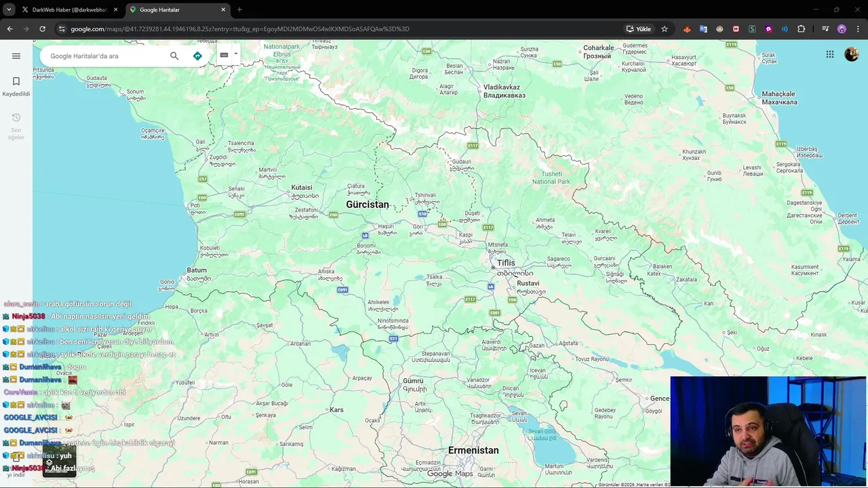Click the Sevan Gölü lake label
868x488 pixels.
click(542, 431)
